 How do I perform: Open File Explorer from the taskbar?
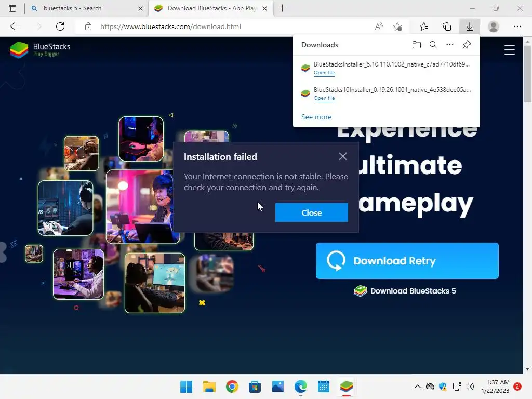[x=209, y=387]
